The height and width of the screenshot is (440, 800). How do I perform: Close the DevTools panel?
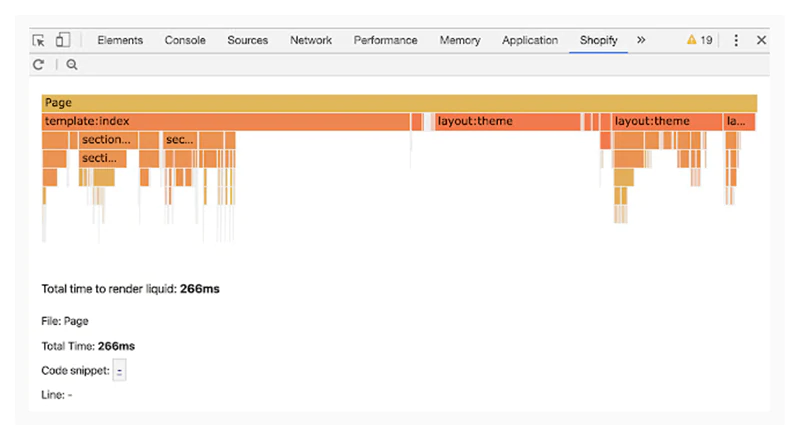click(761, 40)
